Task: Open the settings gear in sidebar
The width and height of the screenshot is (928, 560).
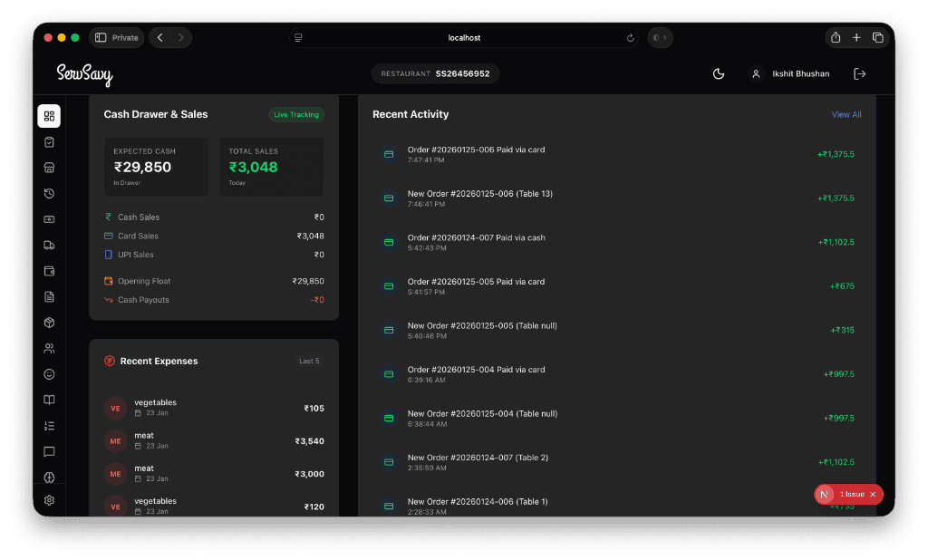Action: tap(49, 500)
